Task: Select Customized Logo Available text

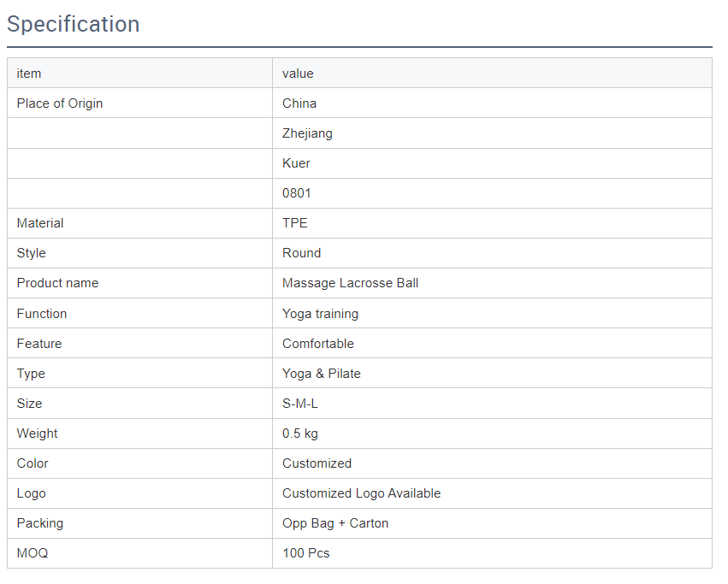Action: tap(361, 493)
